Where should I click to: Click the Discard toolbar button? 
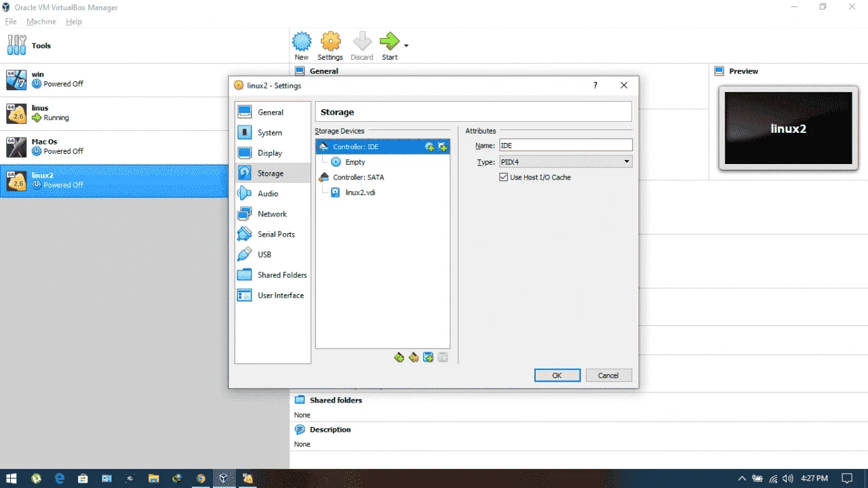pos(362,46)
